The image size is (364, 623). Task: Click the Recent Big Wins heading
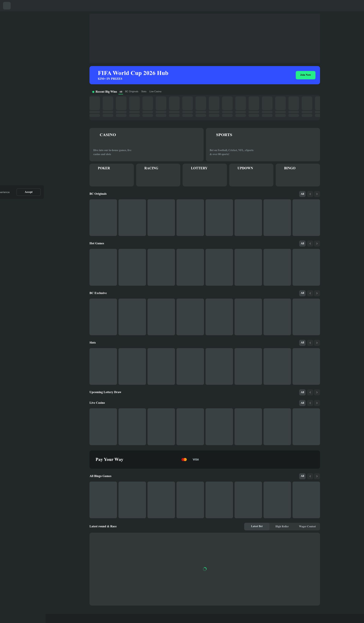click(106, 92)
